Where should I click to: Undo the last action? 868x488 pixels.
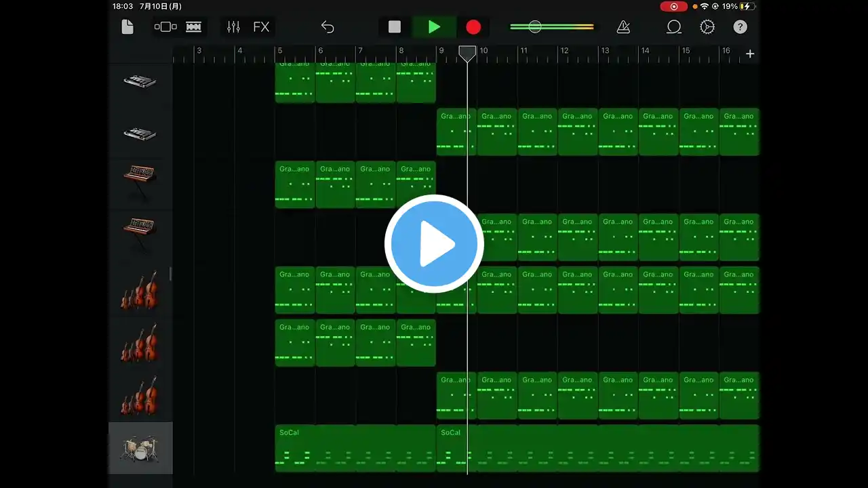[328, 27]
